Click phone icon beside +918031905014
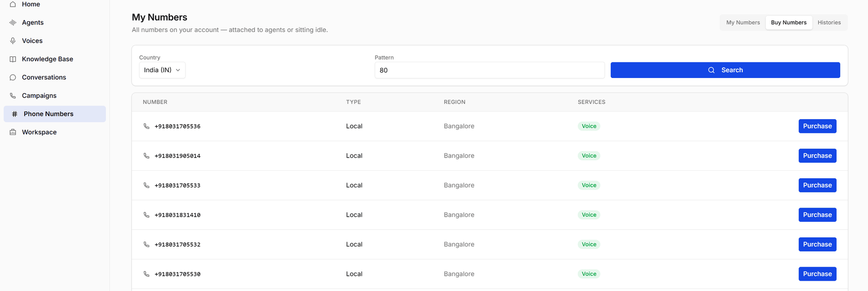868x291 pixels. pyautogui.click(x=146, y=156)
